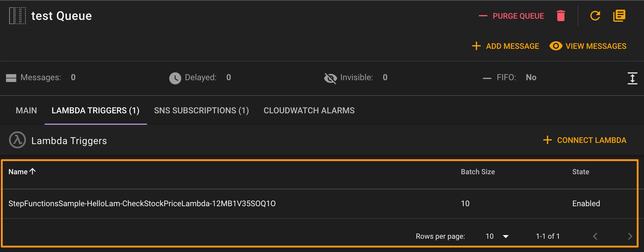The height and width of the screenshot is (252, 644).
Task: Refresh the queue with the reload icon
Action: 595,16
